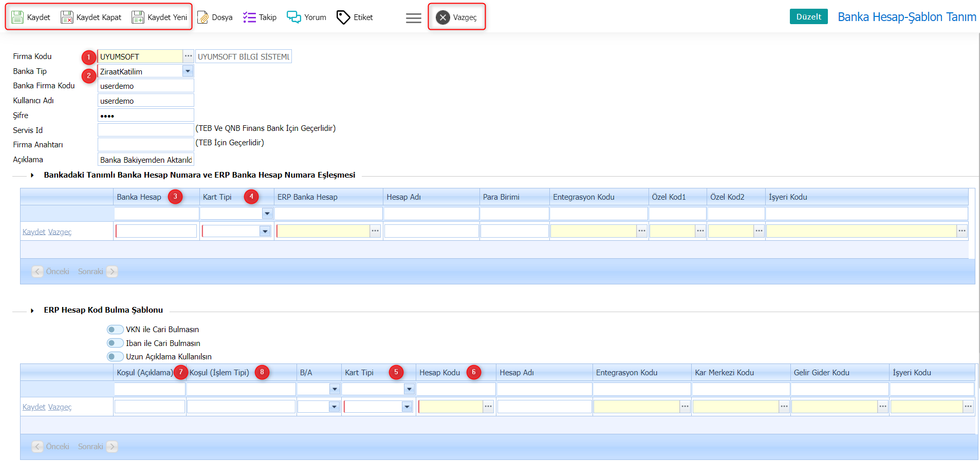
Task: Click Vazgeç link in bank accounts grid
Action: 60,232
